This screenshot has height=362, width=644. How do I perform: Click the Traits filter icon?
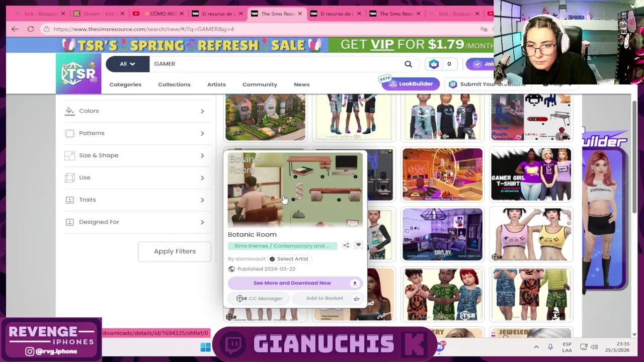pyautogui.click(x=69, y=200)
